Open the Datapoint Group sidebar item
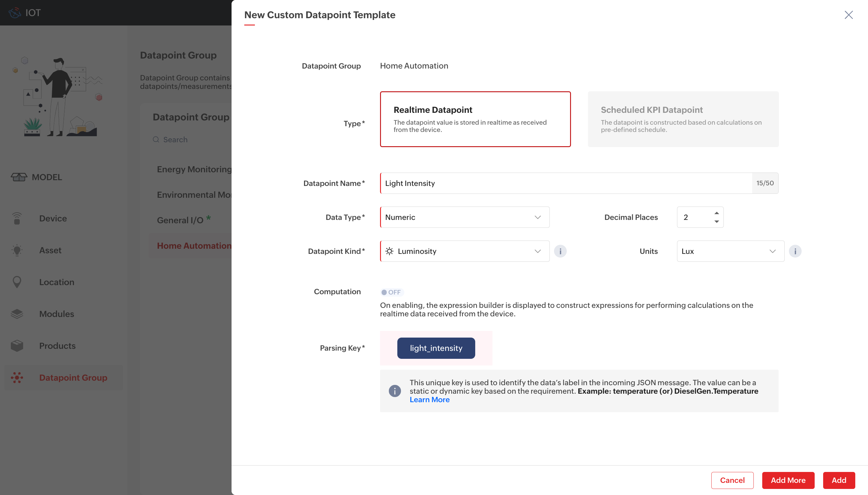Viewport: 868px width, 495px height. click(64, 378)
